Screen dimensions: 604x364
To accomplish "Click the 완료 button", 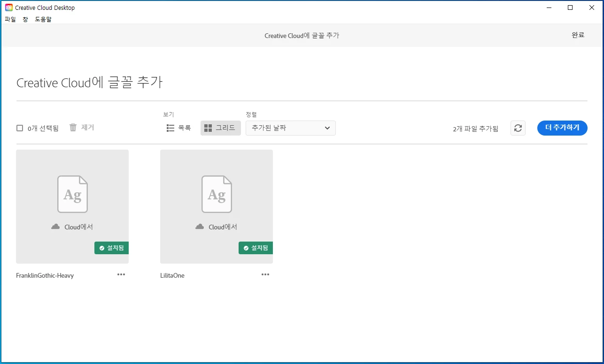I will coord(578,35).
